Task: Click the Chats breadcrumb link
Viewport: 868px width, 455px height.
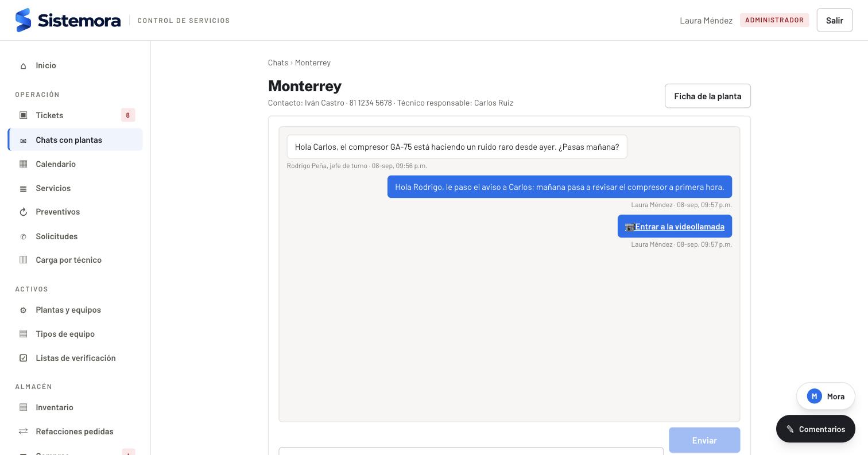Action: point(278,63)
